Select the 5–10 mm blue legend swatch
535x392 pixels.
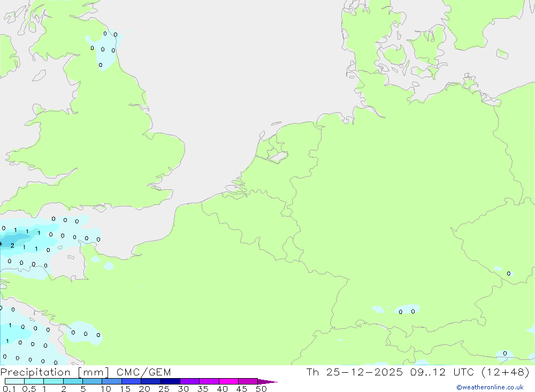[x=93, y=381]
